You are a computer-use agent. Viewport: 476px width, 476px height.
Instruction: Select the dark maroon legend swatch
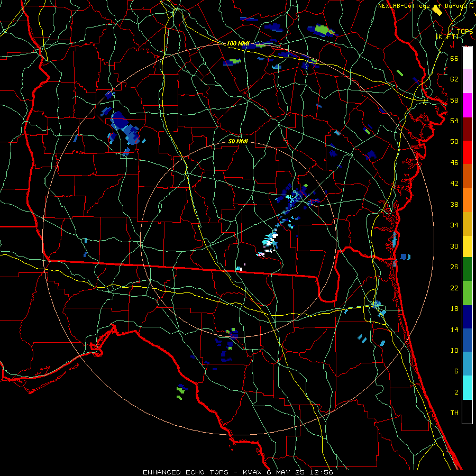467,129
